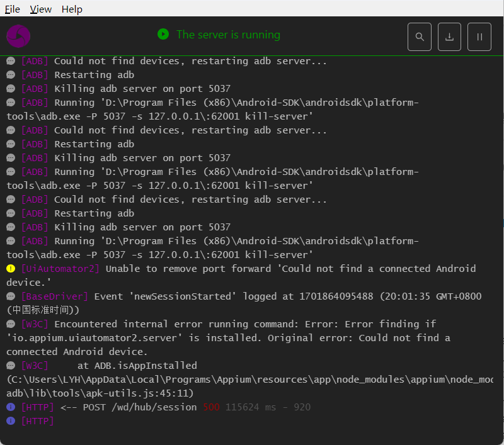Click the chat bubble icon beside "Encountered internal error"
The height and width of the screenshot is (445, 504).
(x=11, y=324)
